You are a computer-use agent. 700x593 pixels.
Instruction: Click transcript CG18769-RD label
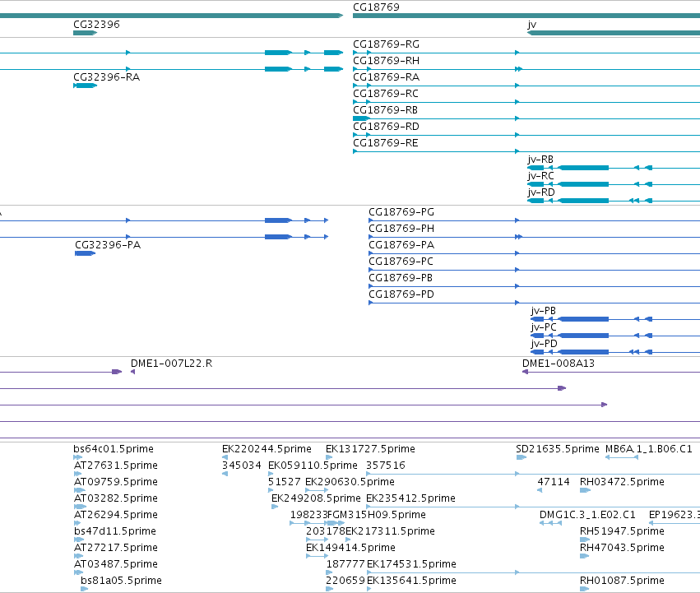(x=386, y=127)
